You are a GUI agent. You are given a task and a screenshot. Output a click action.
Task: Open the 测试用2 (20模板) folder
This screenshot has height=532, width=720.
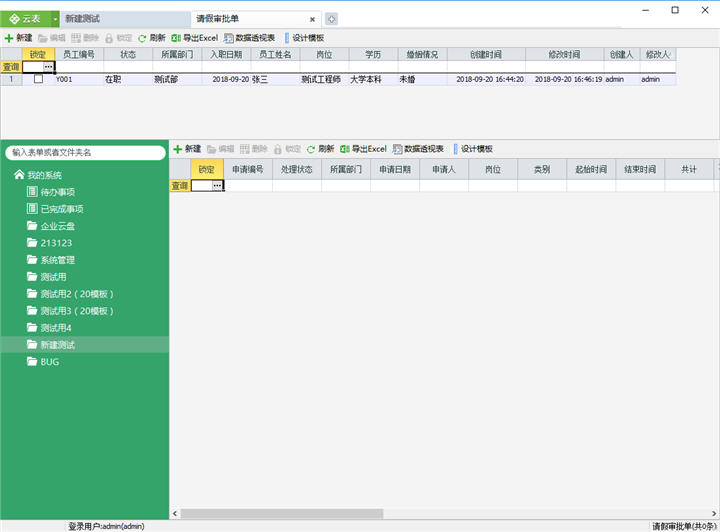70,294
